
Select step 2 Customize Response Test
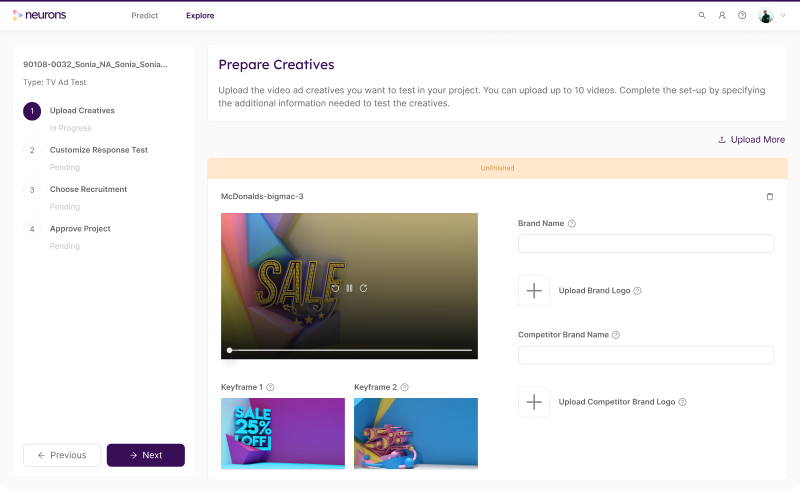[98, 150]
